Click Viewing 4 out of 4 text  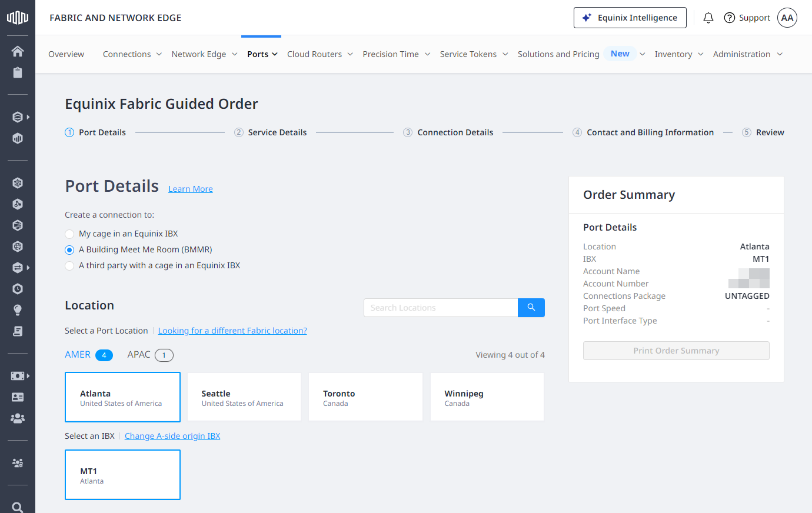[x=510, y=355]
